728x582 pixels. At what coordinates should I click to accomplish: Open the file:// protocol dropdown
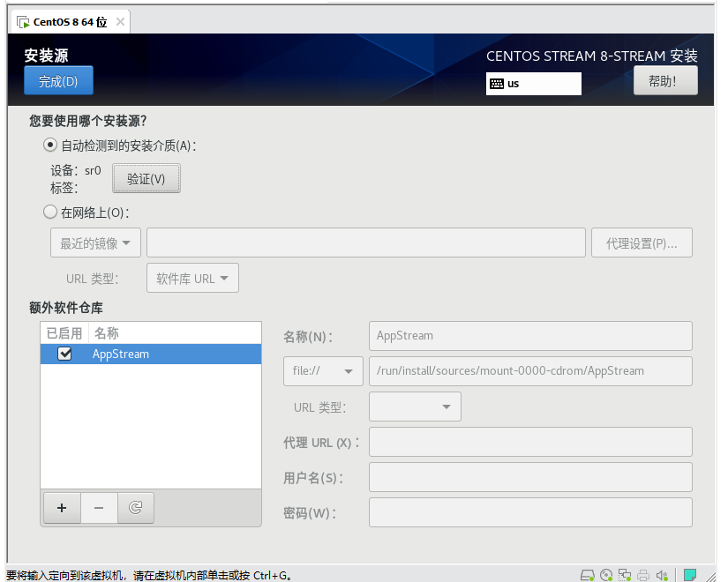323,371
